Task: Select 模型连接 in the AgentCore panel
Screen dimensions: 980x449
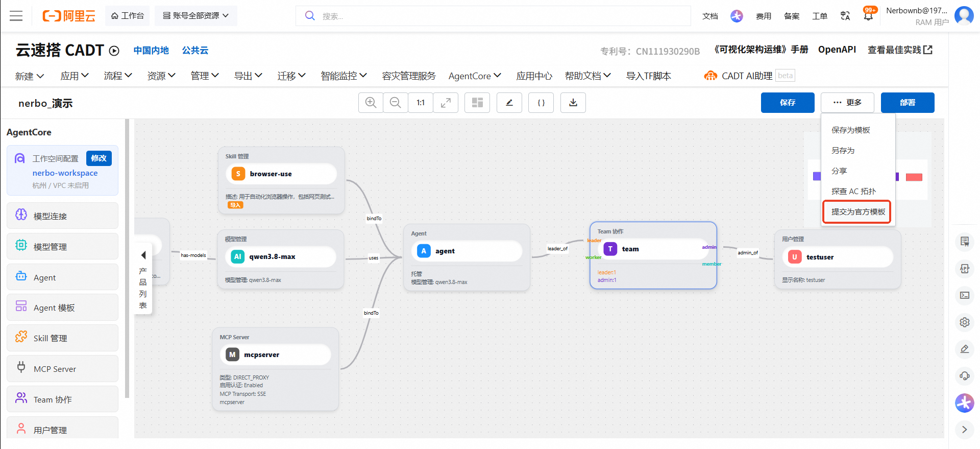Action: tap(62, 216)
